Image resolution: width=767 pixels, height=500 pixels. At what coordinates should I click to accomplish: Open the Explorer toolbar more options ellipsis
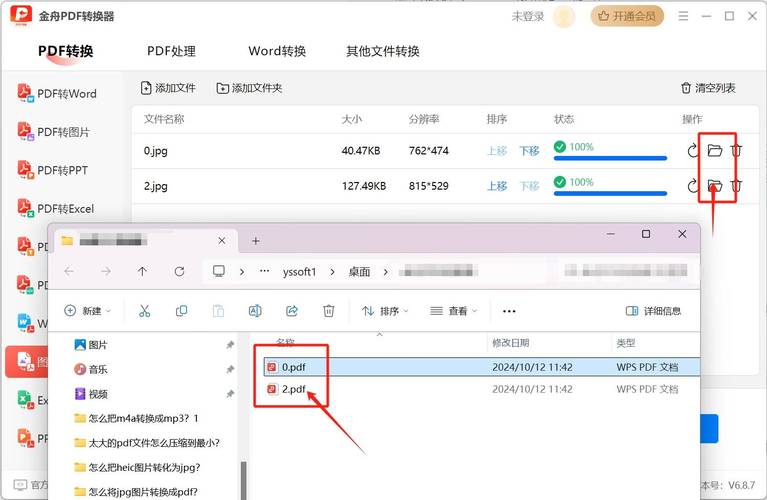(509, 311)
